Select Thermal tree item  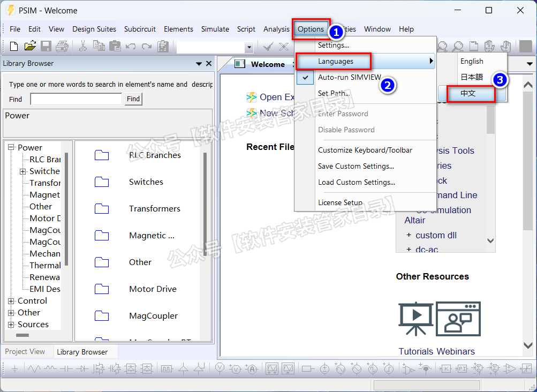(45, 266)
